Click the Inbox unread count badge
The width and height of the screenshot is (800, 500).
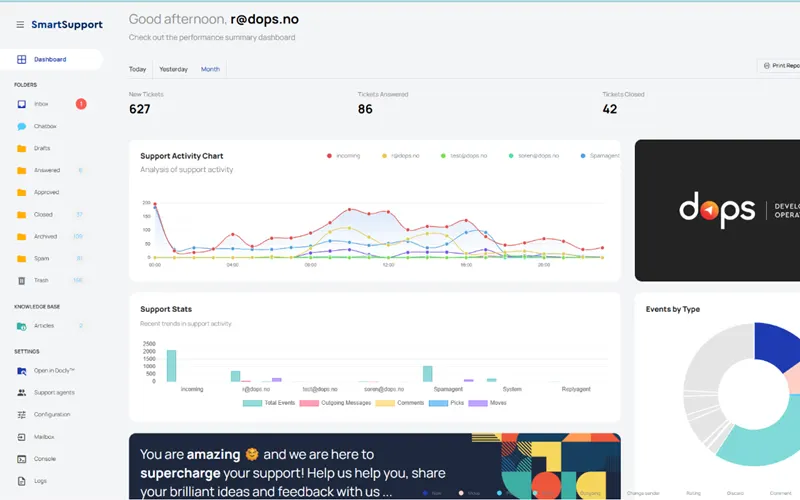(81, 104)
